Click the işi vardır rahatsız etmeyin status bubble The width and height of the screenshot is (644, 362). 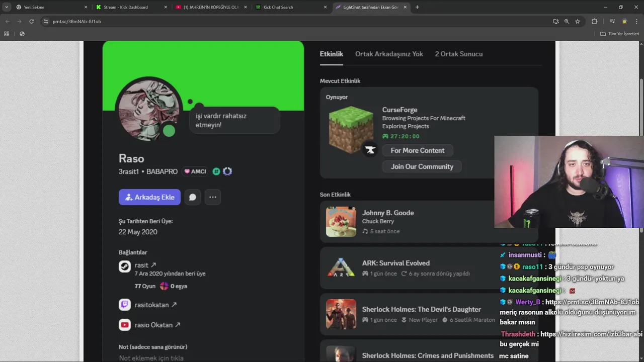[x=234, y=120]
